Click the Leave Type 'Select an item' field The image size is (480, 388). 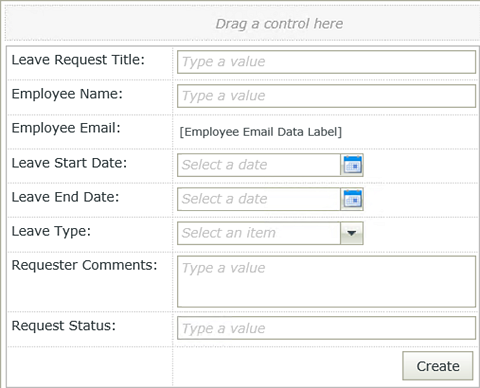(259, 233)
